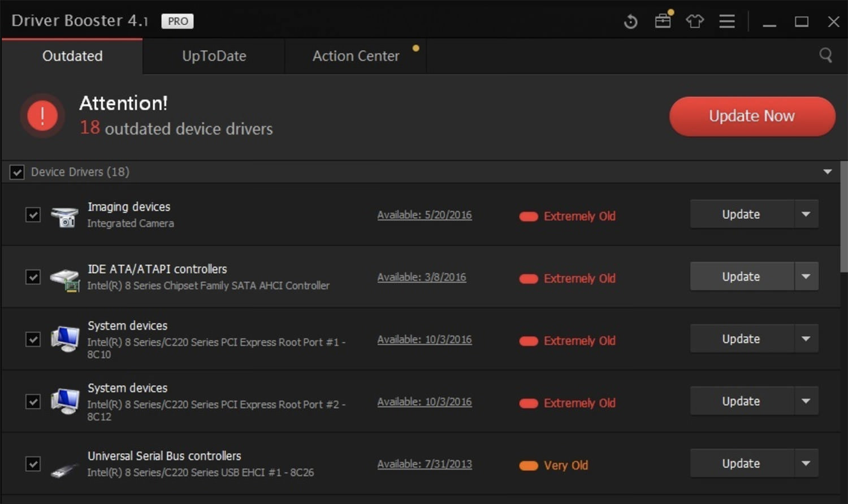This screenshot has width=848, height=504.
Task: Open Update dropdown for Root Port #1
Action: pos(807,338)
